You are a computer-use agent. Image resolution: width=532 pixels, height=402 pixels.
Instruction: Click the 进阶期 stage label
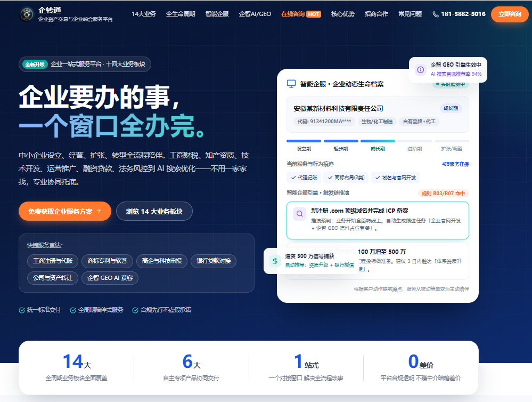coord(415,149)
